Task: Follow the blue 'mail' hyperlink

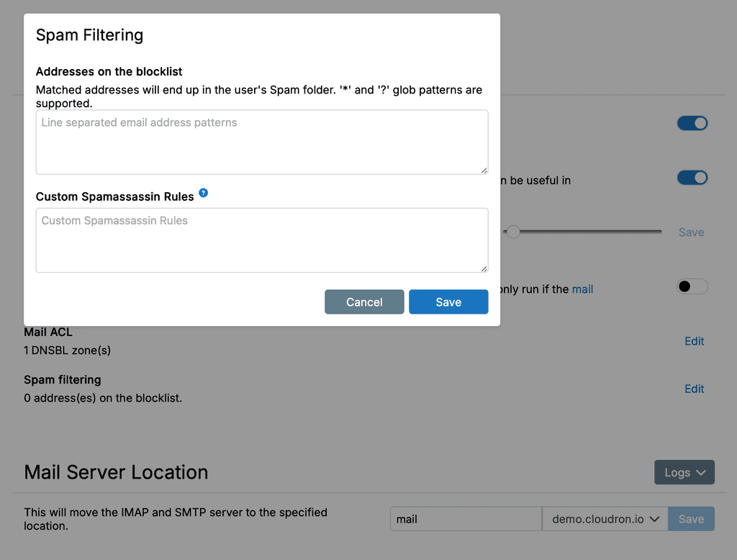Action: point(582,289)
